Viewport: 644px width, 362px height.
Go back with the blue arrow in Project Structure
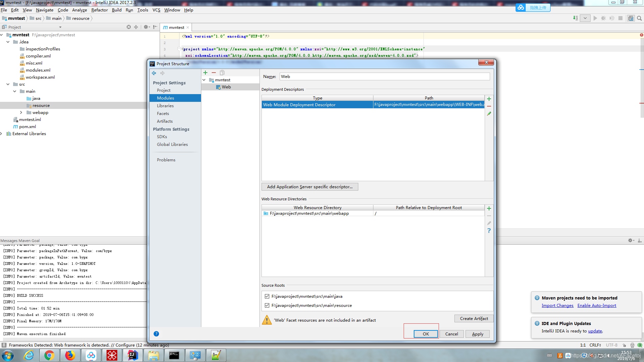point(154,73)
